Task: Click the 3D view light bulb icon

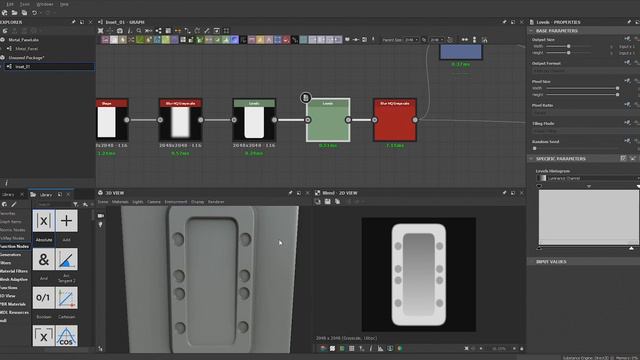Action: tap(100, 225)
